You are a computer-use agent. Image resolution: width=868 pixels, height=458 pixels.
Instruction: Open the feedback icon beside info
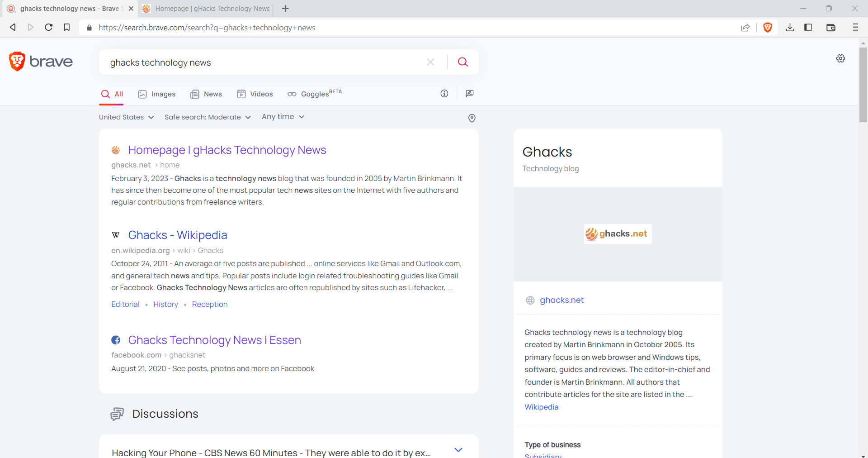tap(470, 93)
